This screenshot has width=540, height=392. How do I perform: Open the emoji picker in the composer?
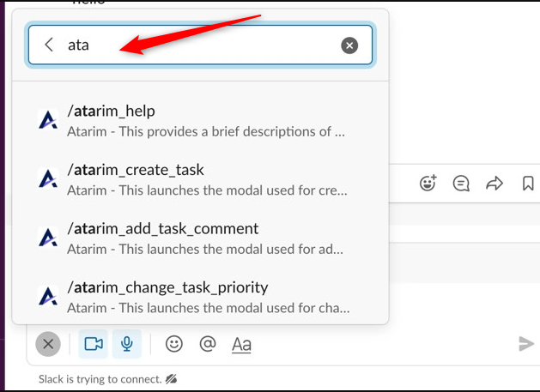point(174,344)
